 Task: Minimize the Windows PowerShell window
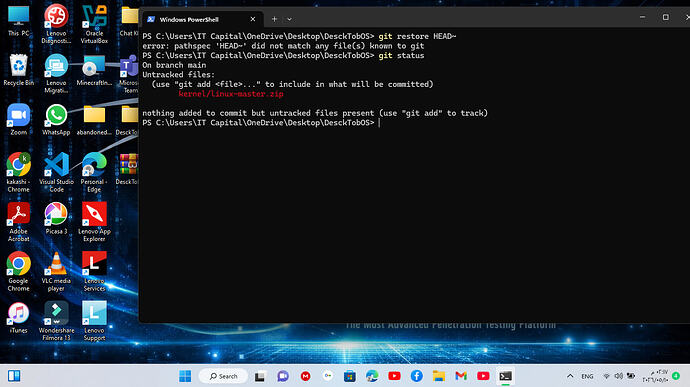pos(642,17)
